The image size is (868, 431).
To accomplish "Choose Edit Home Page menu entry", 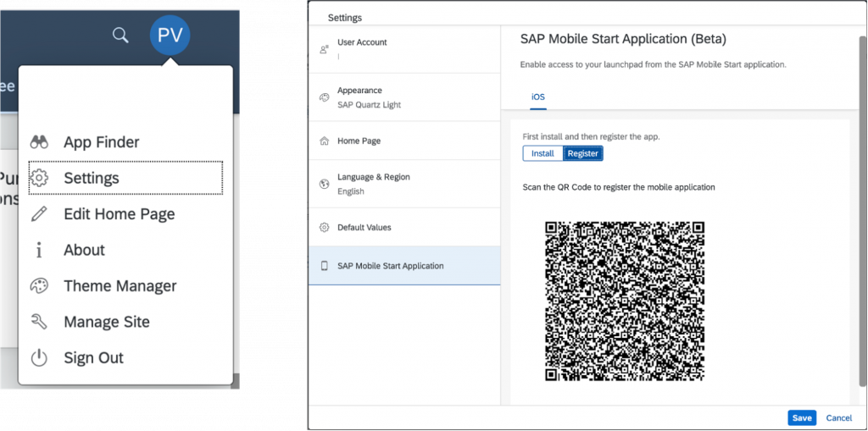I will [x=125, y=214].
